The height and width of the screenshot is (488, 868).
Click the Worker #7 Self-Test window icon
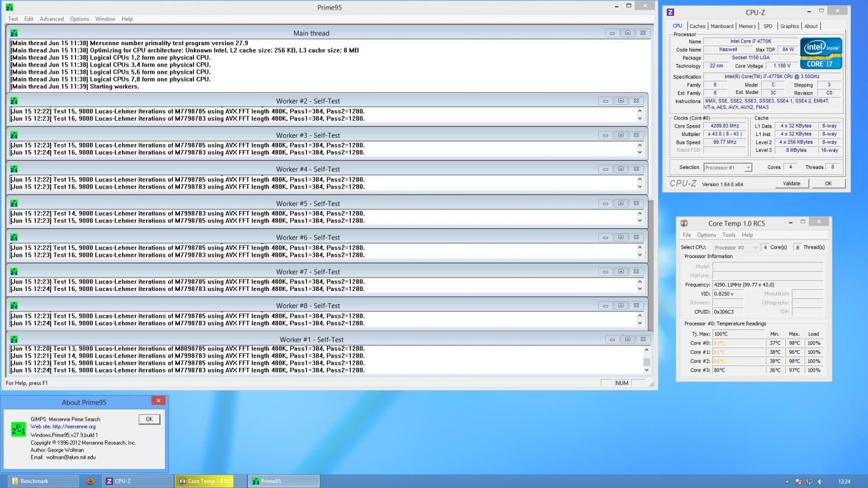tap(14, 271)
